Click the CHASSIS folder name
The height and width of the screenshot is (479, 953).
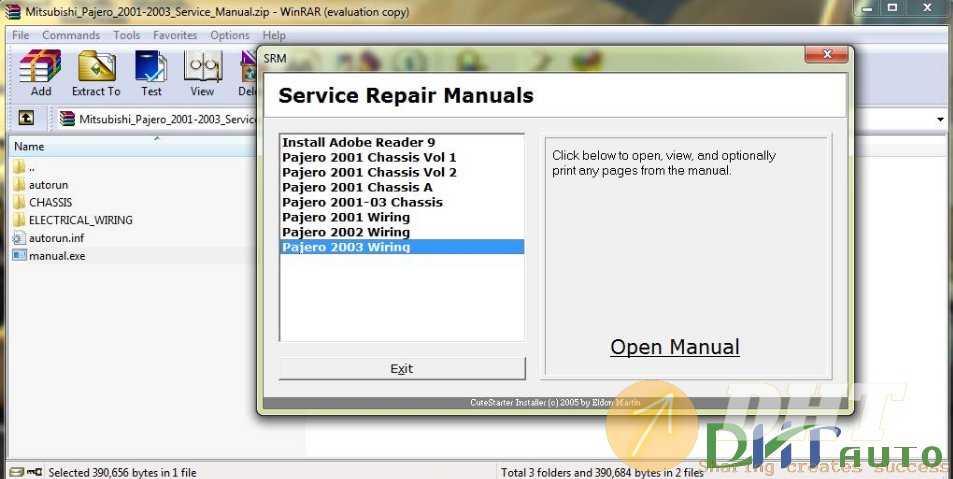click(50, 202)
